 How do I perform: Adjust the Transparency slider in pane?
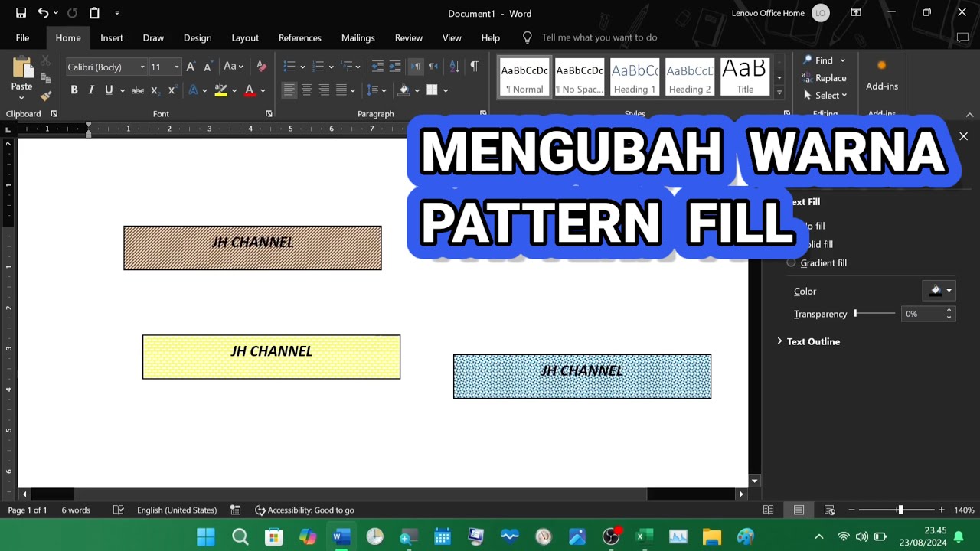click(875, 313)
